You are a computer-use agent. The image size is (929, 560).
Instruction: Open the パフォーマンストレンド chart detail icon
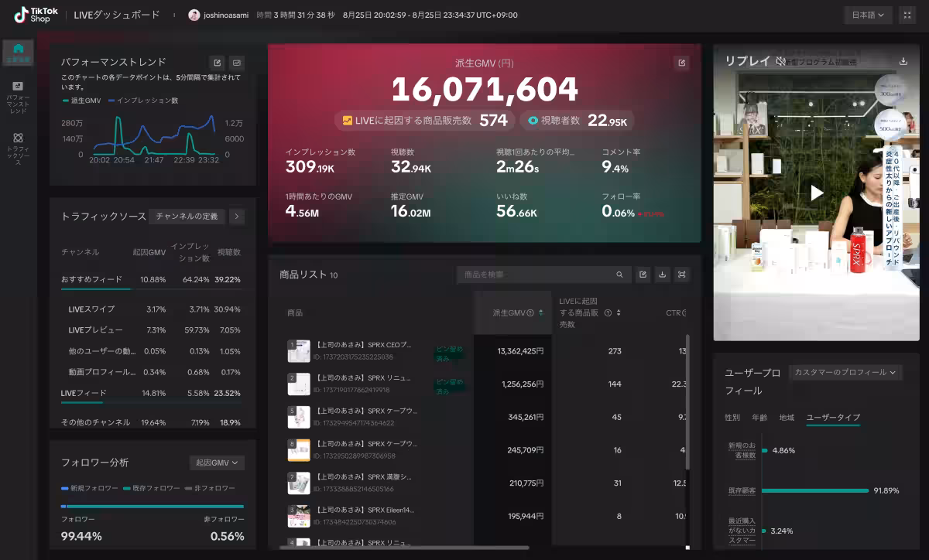pyautogui.click(x=237, y=63)
